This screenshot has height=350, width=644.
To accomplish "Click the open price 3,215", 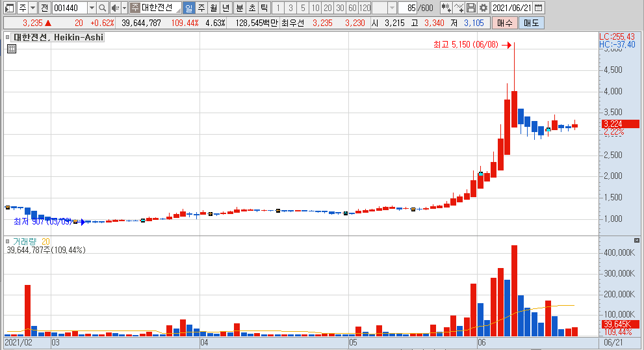I will click(x=394, y=23).
